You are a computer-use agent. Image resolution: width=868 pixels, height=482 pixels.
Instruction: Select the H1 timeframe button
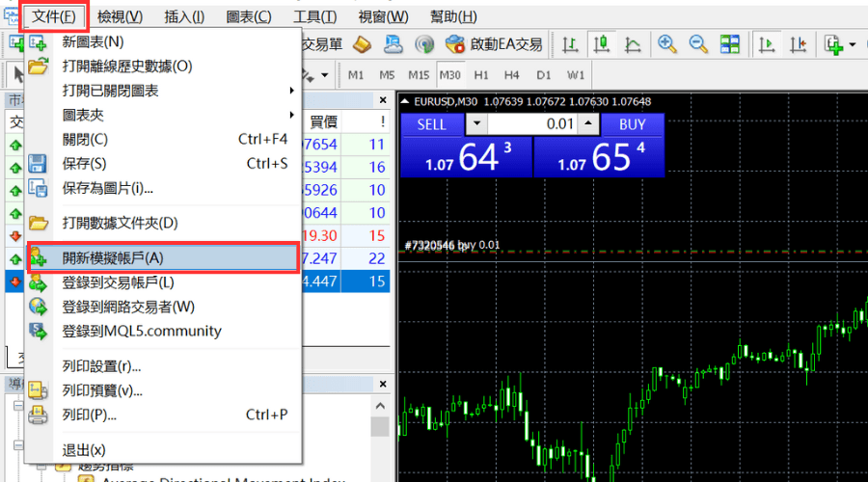click(x=481, y=75)
